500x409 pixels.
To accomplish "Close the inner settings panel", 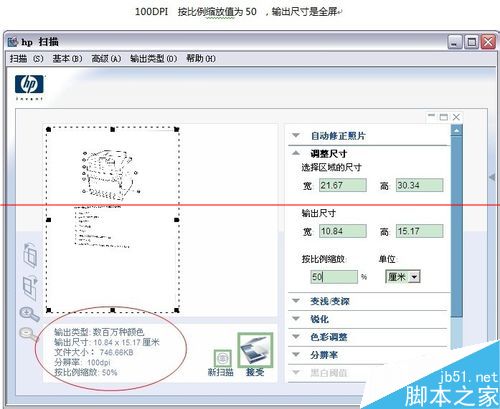I will [x=456, y=117].
